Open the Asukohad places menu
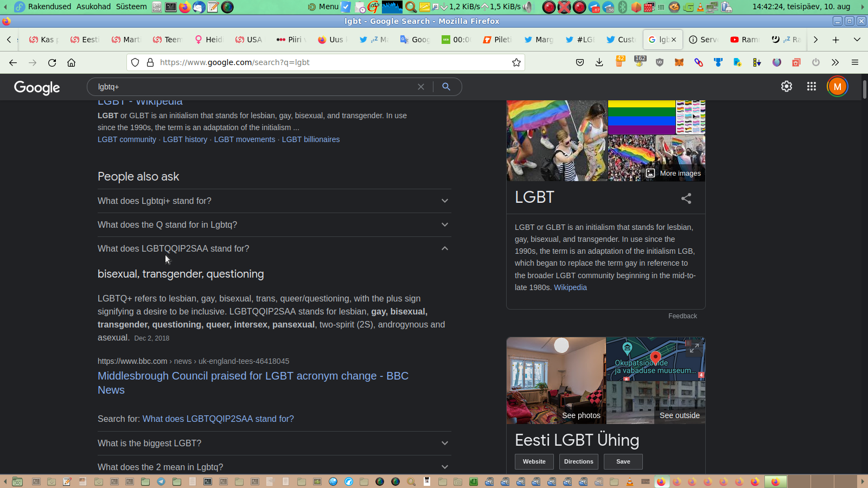 [93, 7]
